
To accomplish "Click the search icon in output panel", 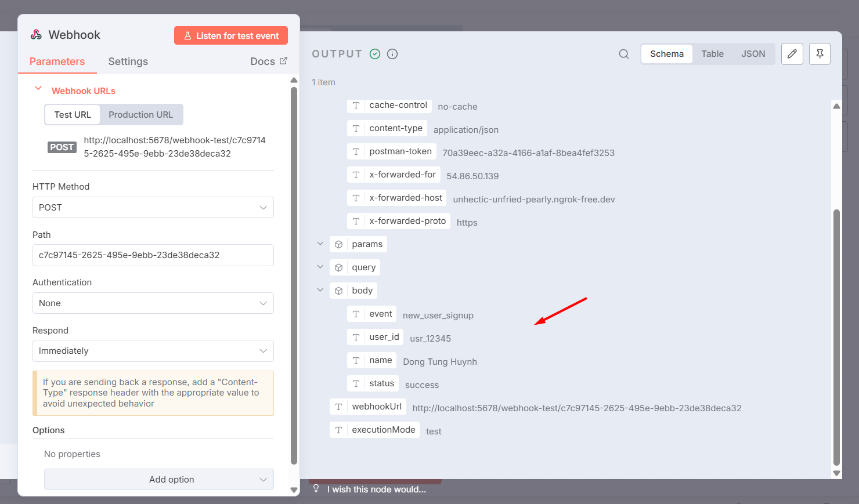I will 624,54.
